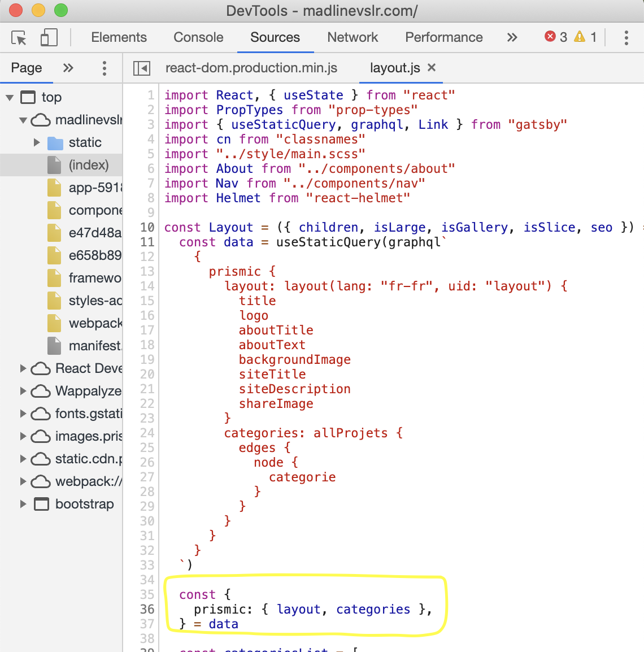
Task: Click the madlinevslr cloud domain icon
Action: tap(41, 120)
